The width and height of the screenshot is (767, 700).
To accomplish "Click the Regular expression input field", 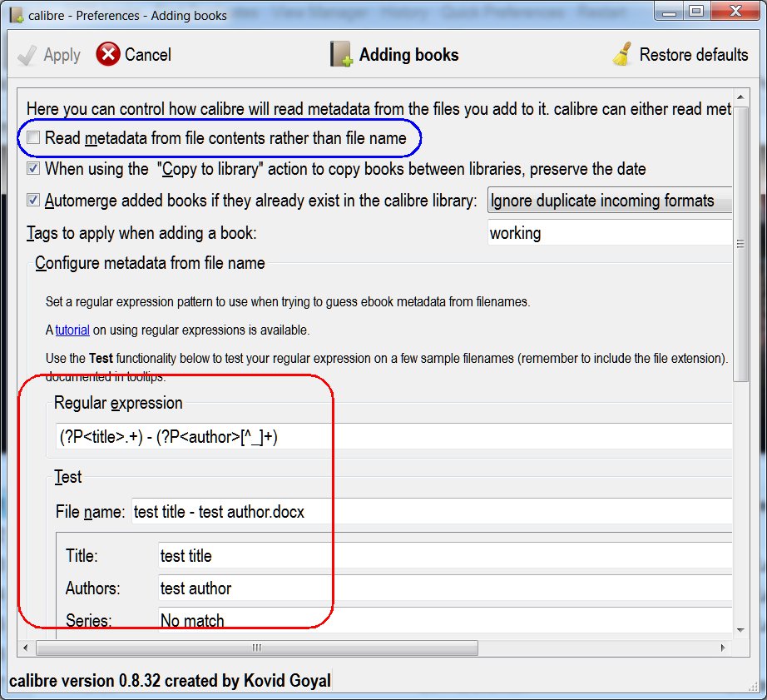I will pos(393,436).
